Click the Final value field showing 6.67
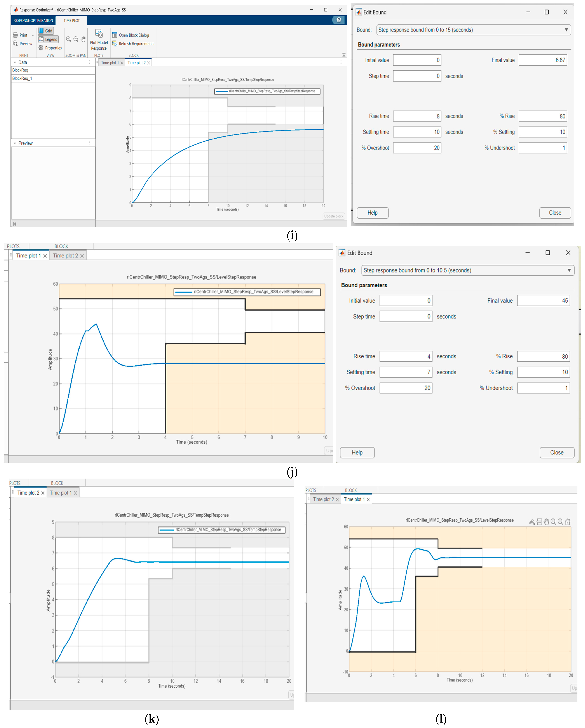Viewport: 585px width, 728px height. 542,60
